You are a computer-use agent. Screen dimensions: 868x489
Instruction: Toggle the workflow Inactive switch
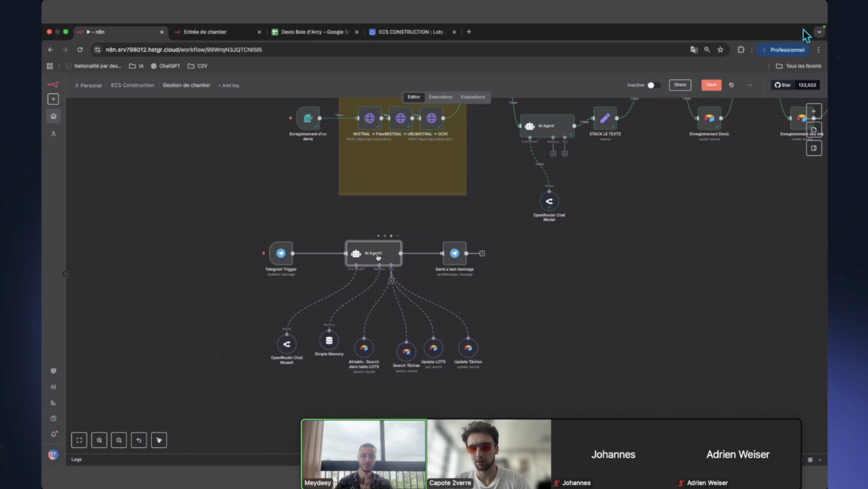tap(653, 85)
